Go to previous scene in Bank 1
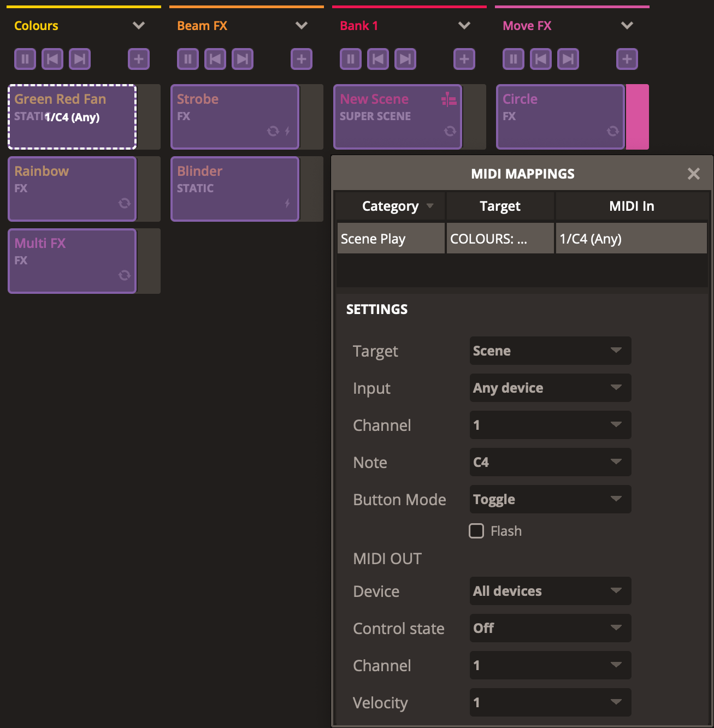The height and width of the screenshot is (728, 714). (x=378, y=59)
